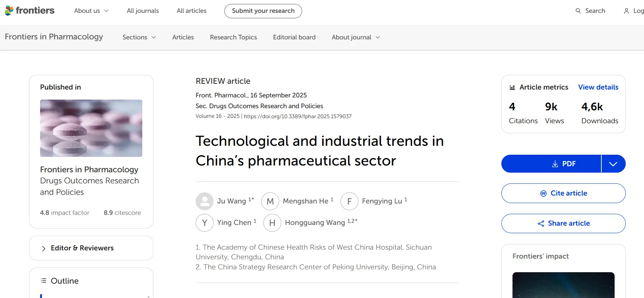Click Mengshan He's M avatar

270,201
